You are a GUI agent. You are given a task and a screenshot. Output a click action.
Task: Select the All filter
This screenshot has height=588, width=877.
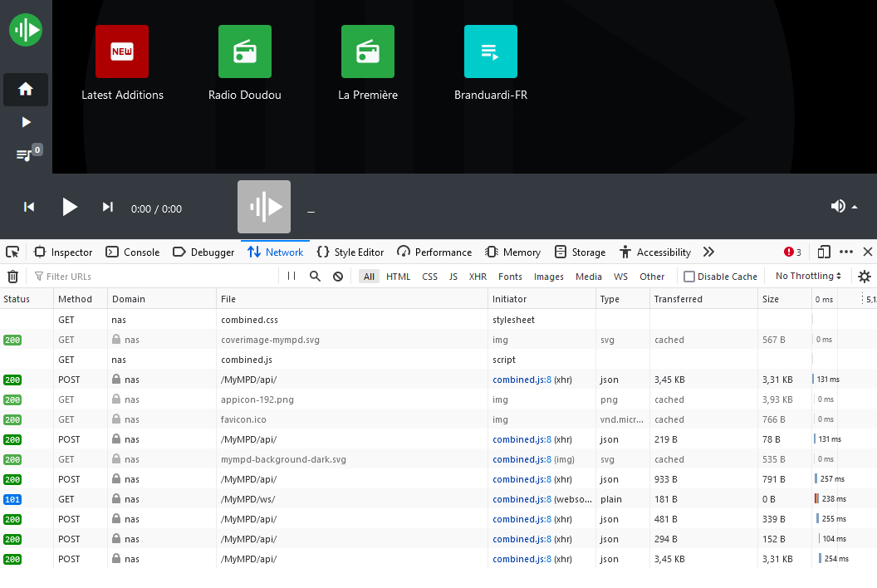coord(369,277)
